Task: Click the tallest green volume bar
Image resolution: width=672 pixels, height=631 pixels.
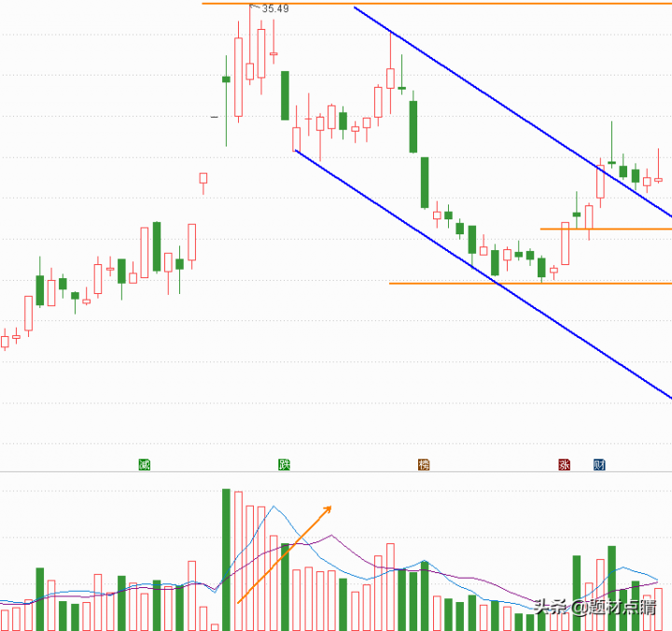Action: (x=226, y=560)
